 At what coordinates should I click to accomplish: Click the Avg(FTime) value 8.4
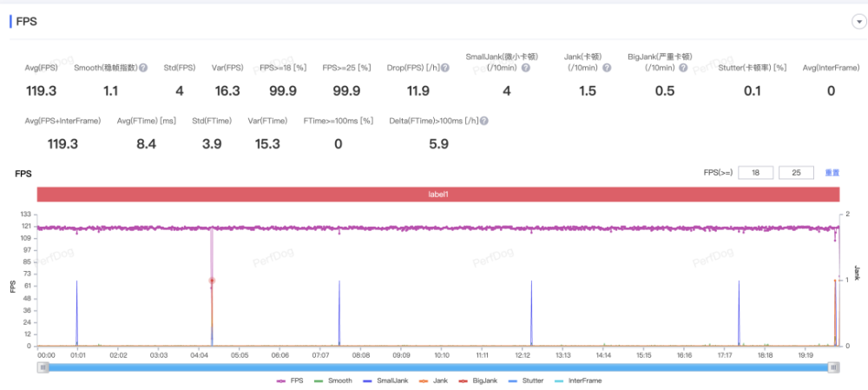(146, 144)
